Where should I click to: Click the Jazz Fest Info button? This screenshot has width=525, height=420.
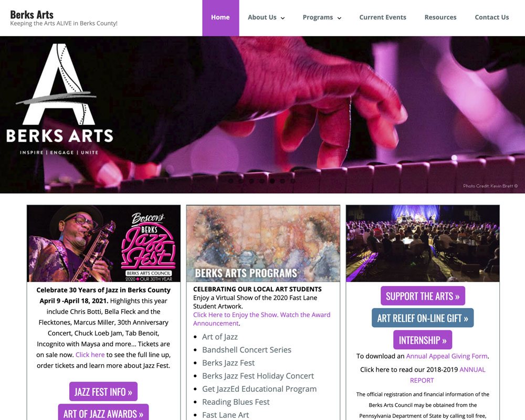(103, 392)
